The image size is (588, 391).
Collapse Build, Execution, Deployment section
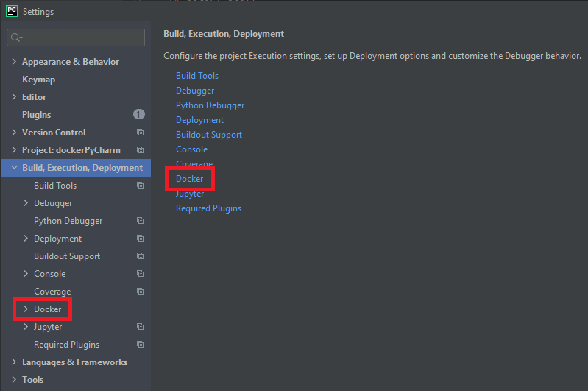pos(14,167)
